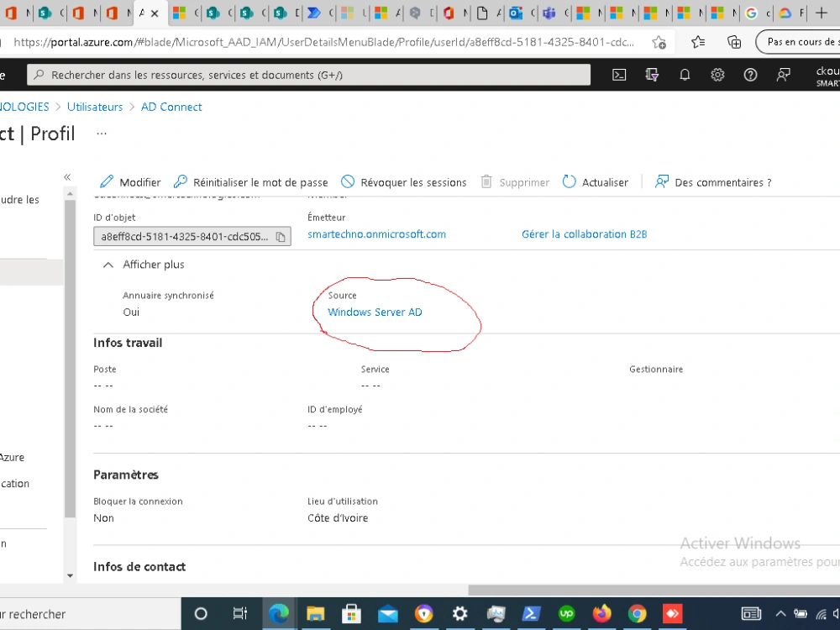Image resolution: width=840 pixels, height=630 pixels.
Task: Click the Non value under Bloquer la connexion
Action: coord(104,518)
